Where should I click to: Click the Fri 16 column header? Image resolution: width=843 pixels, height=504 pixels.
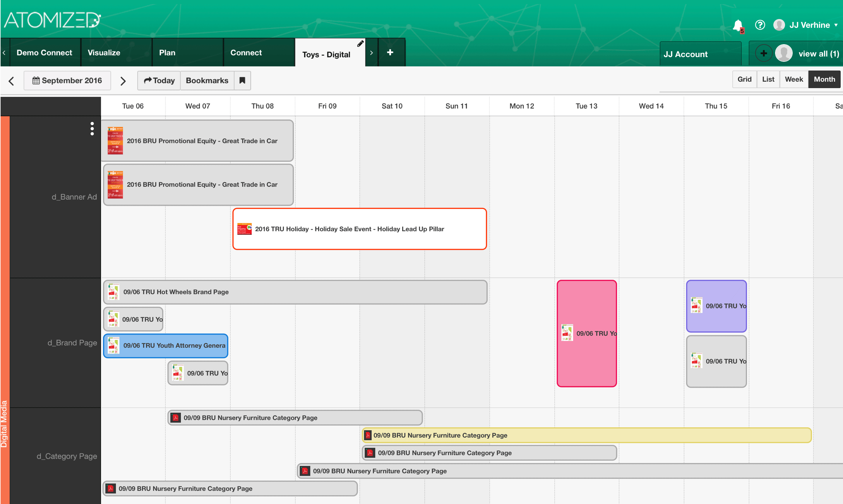(780, 106)
